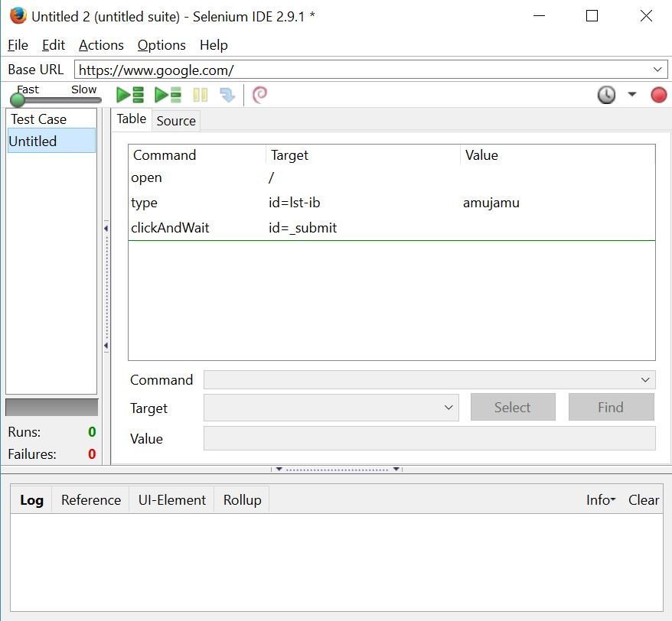Screen dimensions: 672x621
Task: Click the Test Case column header
Action: point(51,119)
